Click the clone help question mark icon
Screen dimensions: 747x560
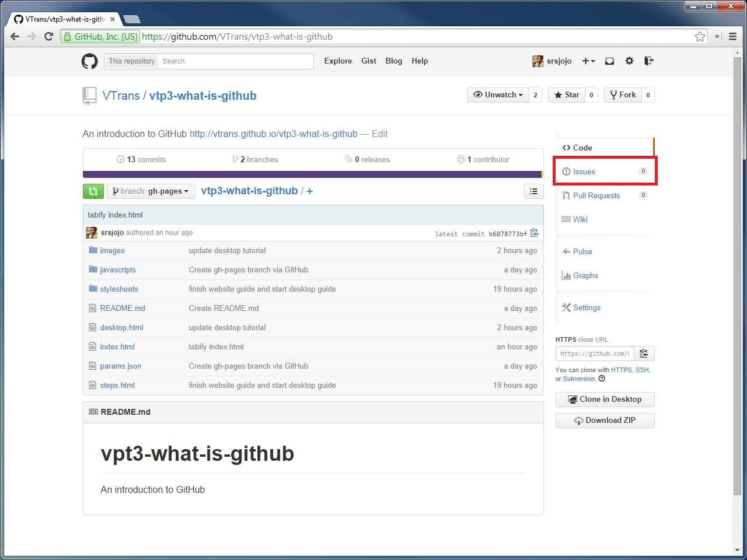(x=602, y=379)
